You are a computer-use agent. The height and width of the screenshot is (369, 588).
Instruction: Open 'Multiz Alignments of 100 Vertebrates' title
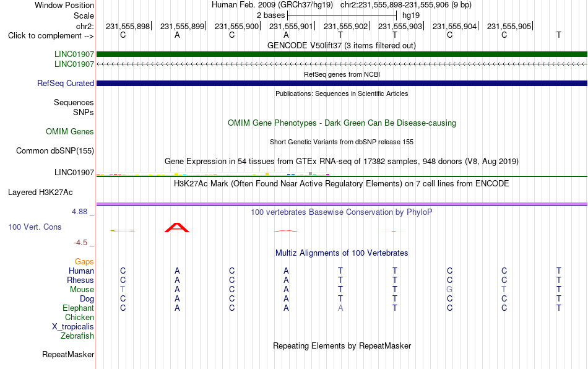pyautogui.click(x=342, y=253)
